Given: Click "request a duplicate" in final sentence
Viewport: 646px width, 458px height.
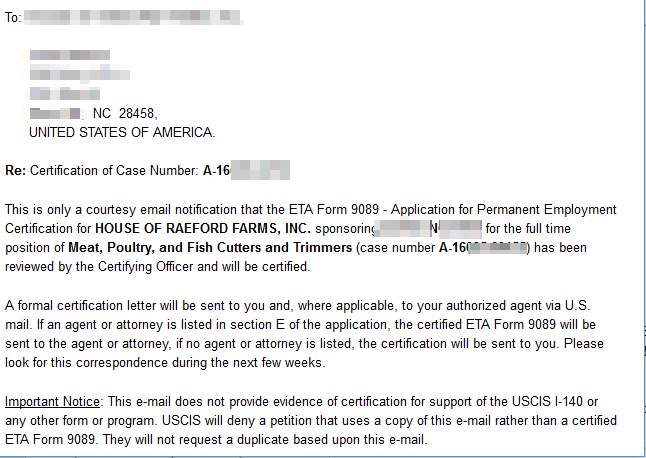Looking at the screenshot, I should [x=303, y=439].
